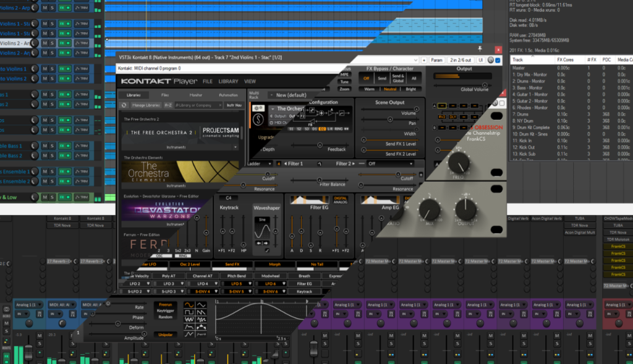
Task: Switch to the Automation tab
Action: tap(228, 95)
